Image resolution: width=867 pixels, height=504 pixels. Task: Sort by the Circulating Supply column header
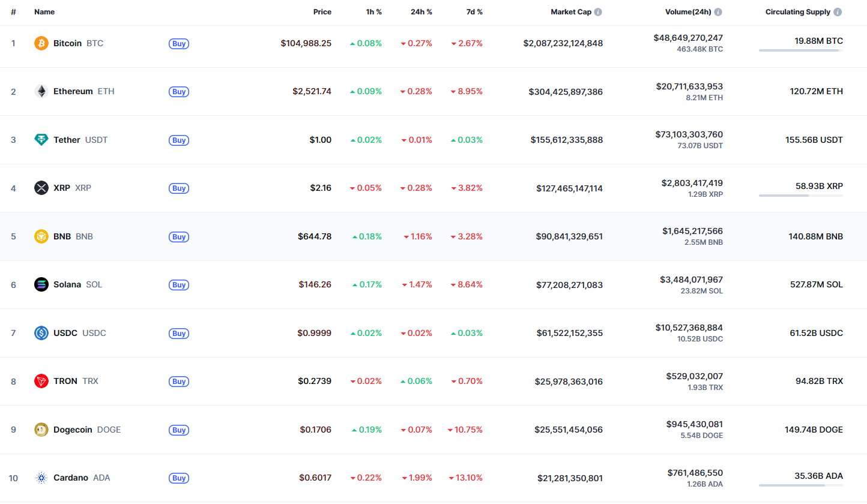[798, 12]
